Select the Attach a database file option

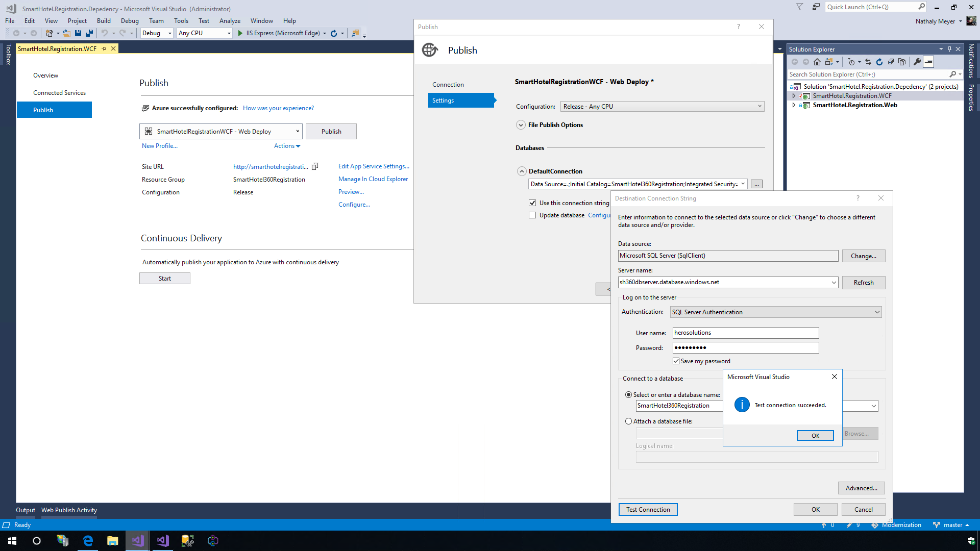pyautogui.click(x=629, y=421)
